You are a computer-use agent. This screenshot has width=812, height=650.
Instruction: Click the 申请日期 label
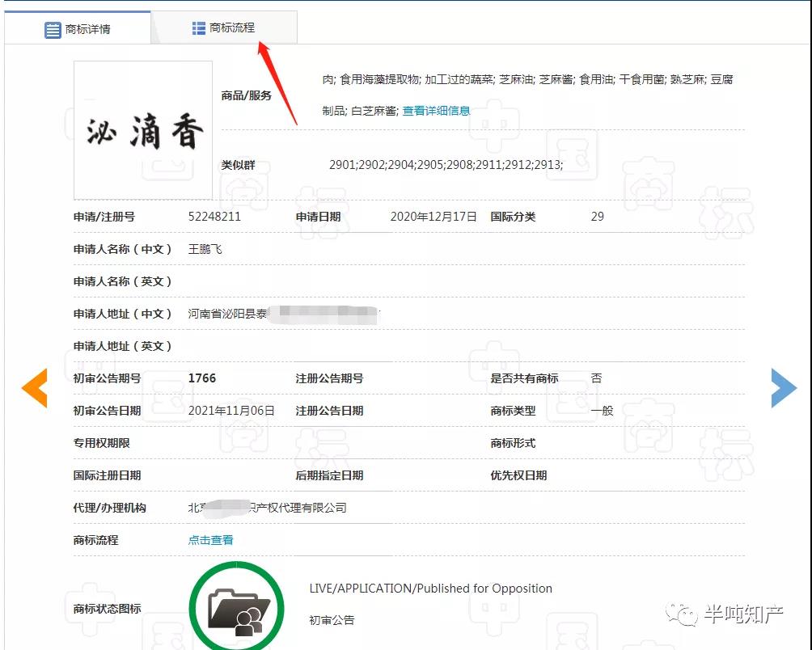click(x=318, y=217)
